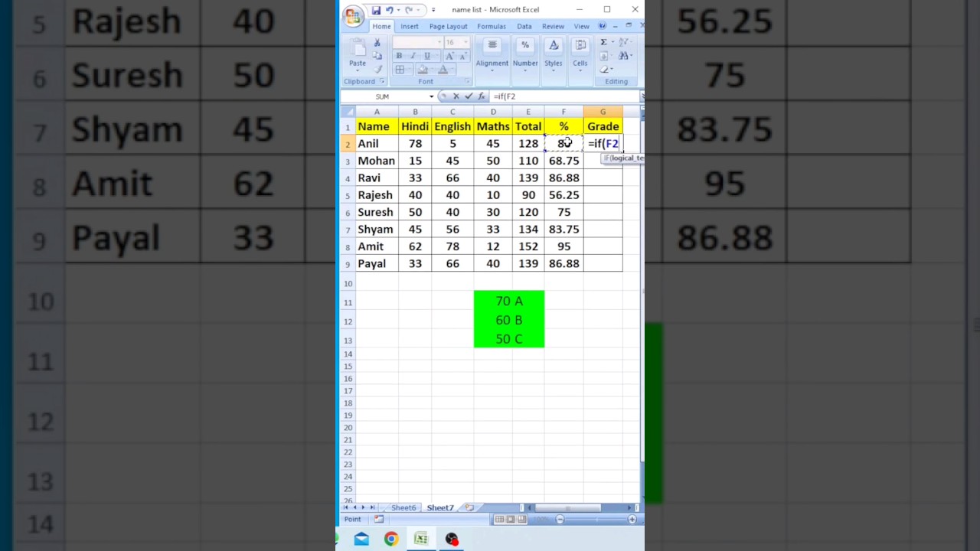Open the Font dialog launcher
The image size is (980, 551).
[467, 81]
